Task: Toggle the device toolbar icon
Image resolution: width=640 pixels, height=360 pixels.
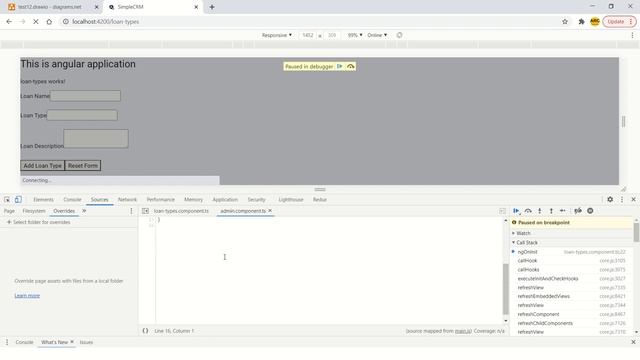Action: (18, 200)
